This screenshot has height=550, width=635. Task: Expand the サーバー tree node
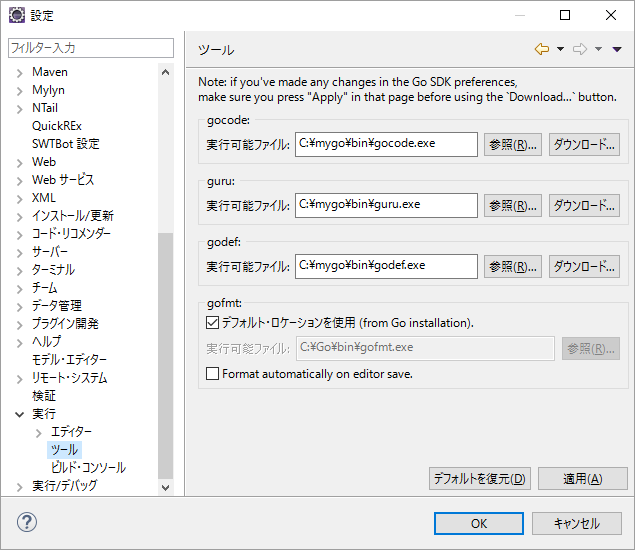(19, 253)
